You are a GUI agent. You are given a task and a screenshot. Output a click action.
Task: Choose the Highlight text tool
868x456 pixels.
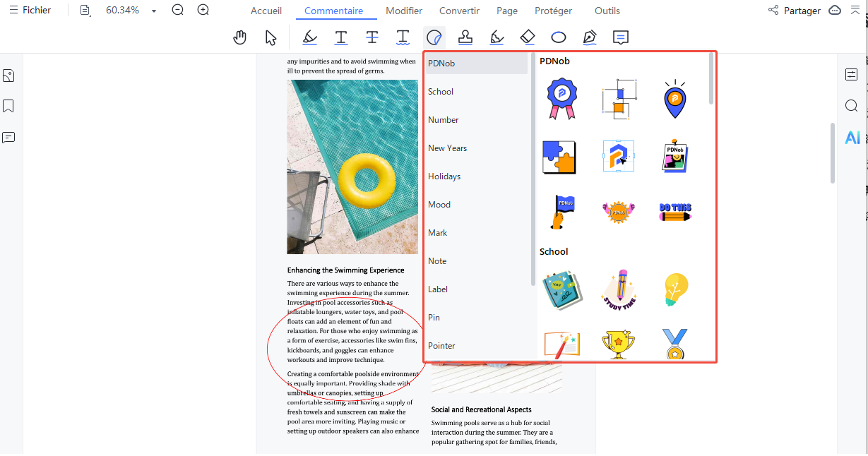(x=309, y=37)
